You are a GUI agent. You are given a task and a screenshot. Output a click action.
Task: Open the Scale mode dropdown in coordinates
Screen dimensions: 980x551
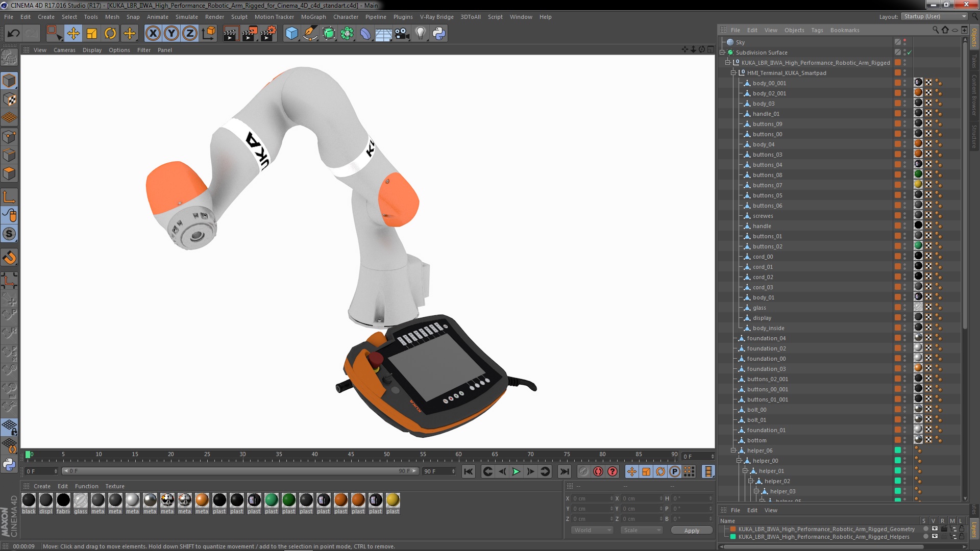642,530
